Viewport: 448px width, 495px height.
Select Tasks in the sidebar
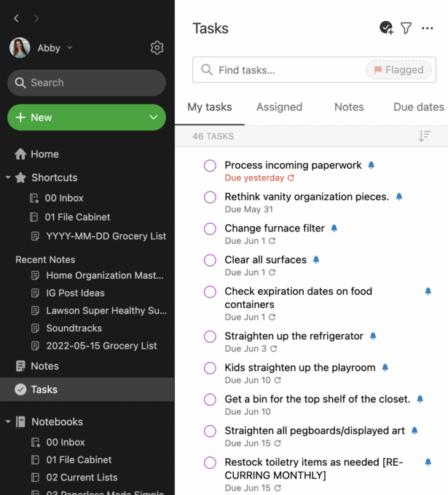pyautogui.click(x=87, y=389)
